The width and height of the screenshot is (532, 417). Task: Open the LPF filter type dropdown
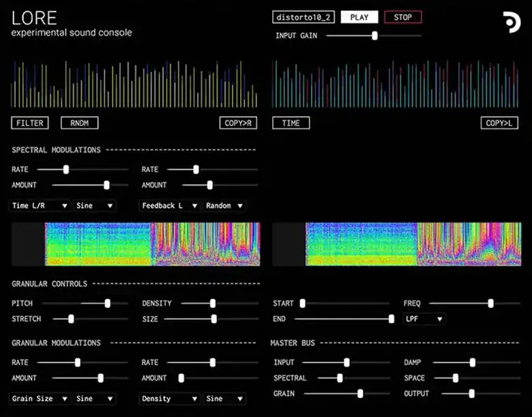pyautogui.click(x=424, y=319)
